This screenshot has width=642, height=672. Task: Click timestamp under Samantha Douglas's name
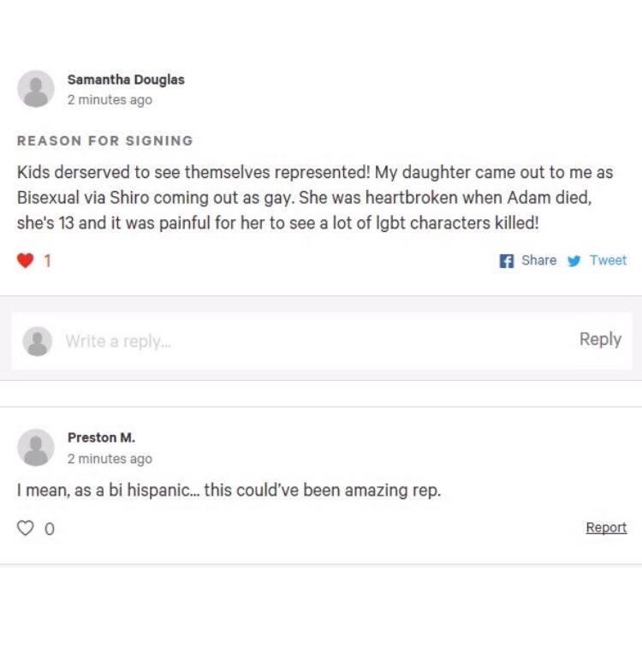[110, 100]
